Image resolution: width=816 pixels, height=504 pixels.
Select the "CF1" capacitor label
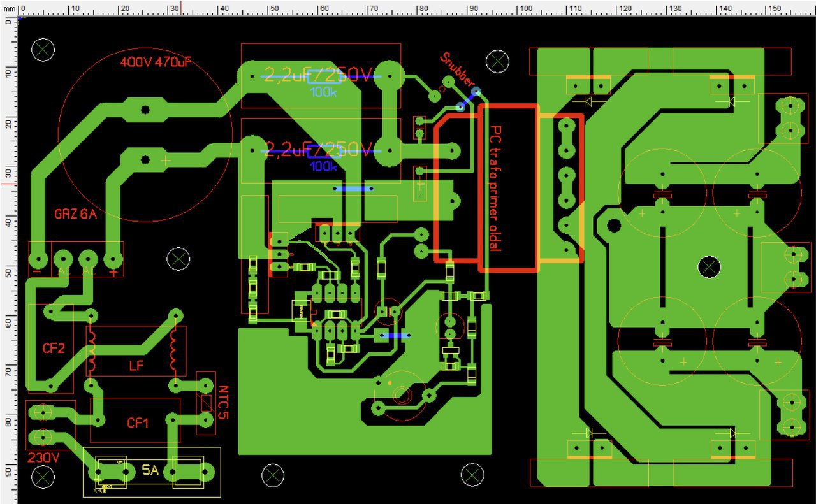coord(138,422)
